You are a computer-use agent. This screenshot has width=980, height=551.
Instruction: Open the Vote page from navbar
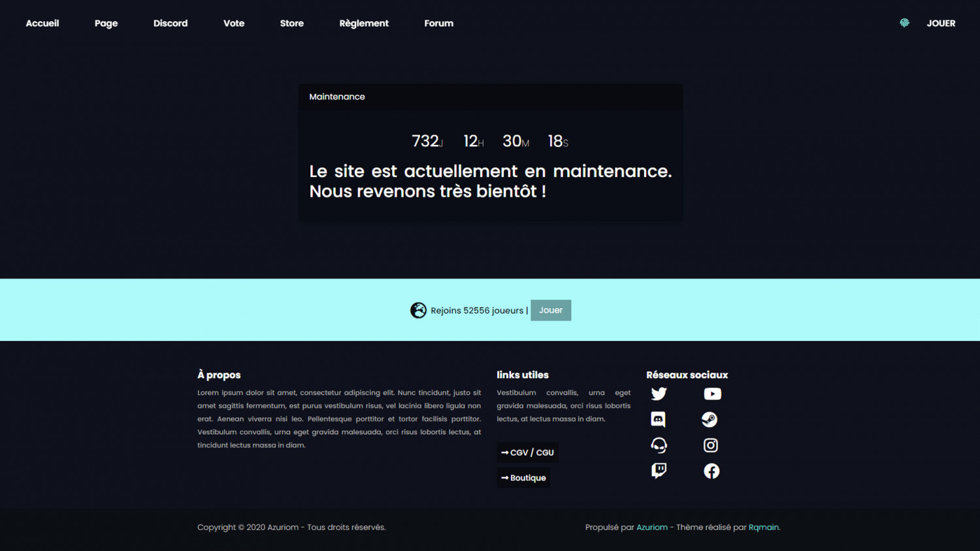(x=234, y=23)
